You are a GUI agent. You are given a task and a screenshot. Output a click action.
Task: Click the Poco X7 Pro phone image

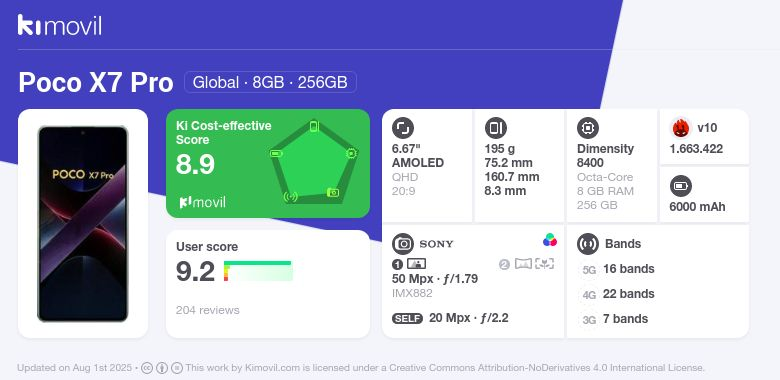(83, 224)
